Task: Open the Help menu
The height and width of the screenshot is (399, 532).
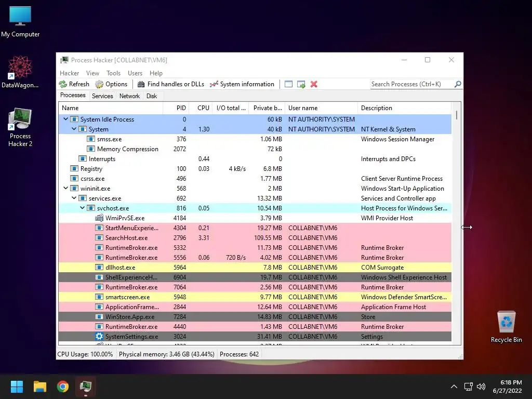Action: pos(156,73)
